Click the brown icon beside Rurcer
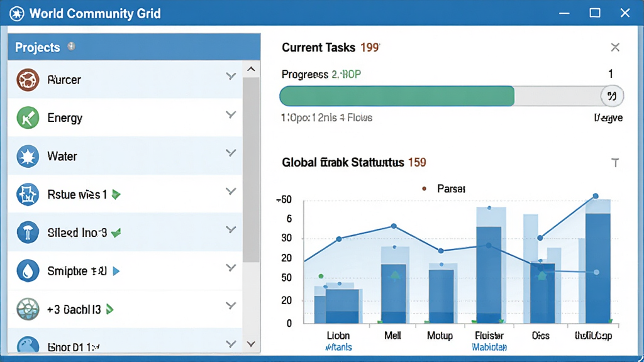The image size is (644, 362). click(x=28, y=80)
